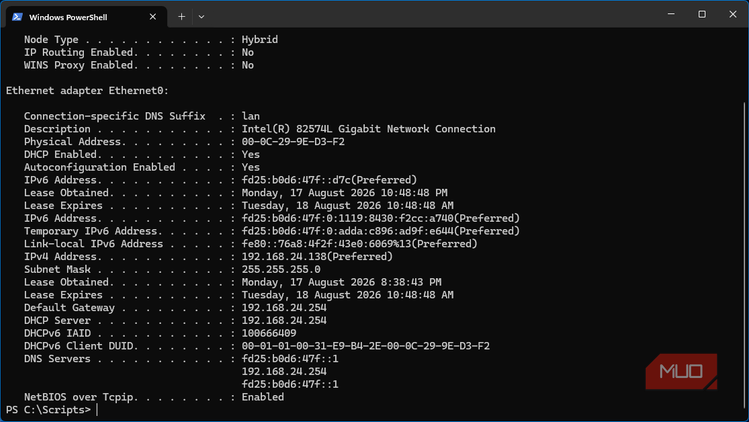Image resolution: width=749 pixels, height=422 pixels.
Task: Click the PowerShell icon in the tab
Action: coord(18,17)
